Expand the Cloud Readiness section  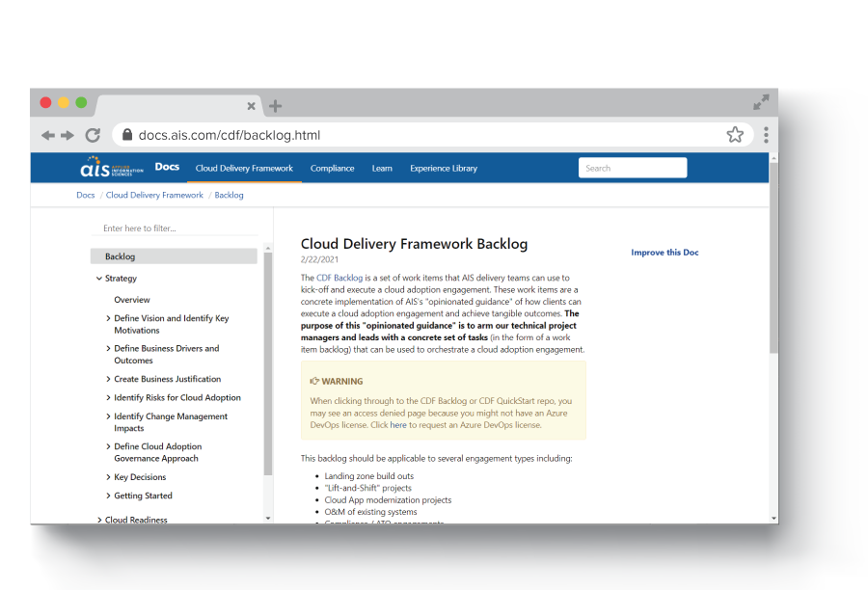(x=99, y=520)
